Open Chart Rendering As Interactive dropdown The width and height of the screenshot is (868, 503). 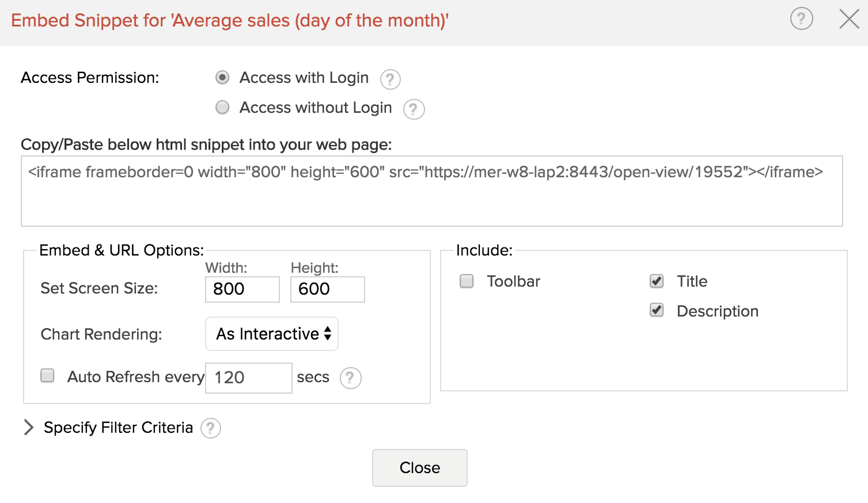(x=272, y=334)
